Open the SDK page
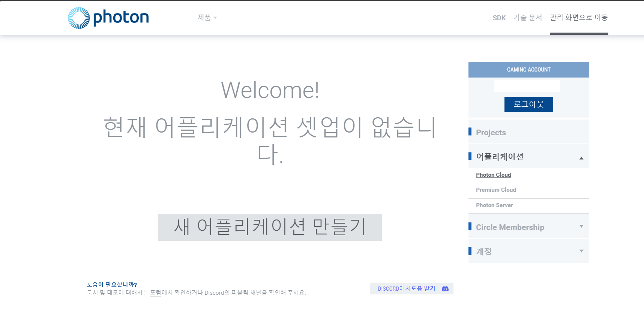The height and width of the screenshot is (318, 644). (x=499, y=18)
